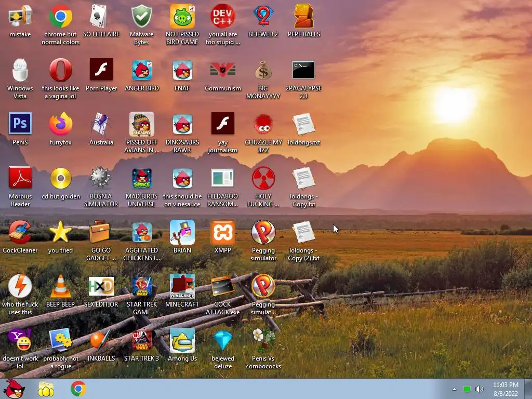Image resolution: width=532 pixels, height=399 pixels.
Task: Open the 'yay journalism' Flash icon
Action: click(222, 124)
